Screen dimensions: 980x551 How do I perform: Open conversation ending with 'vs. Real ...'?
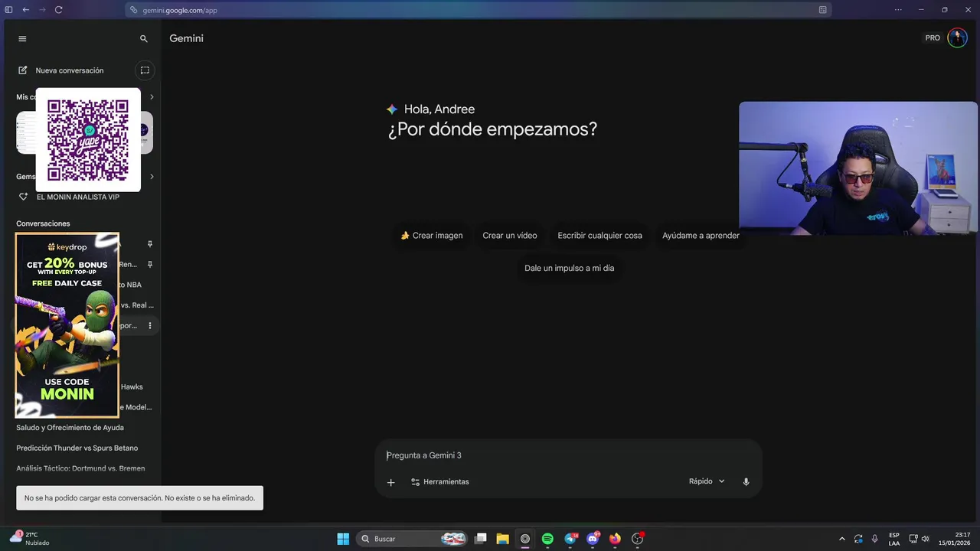coord(137,305)
